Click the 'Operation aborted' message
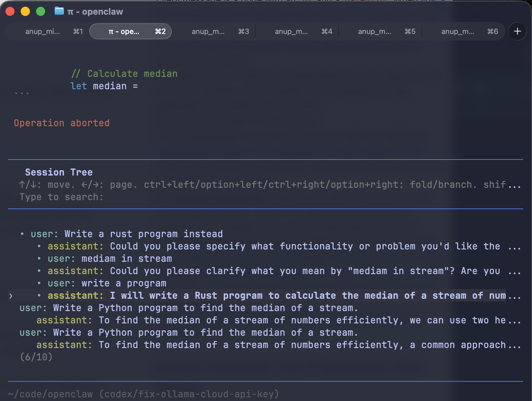532x401 pixels. [62, 123]
